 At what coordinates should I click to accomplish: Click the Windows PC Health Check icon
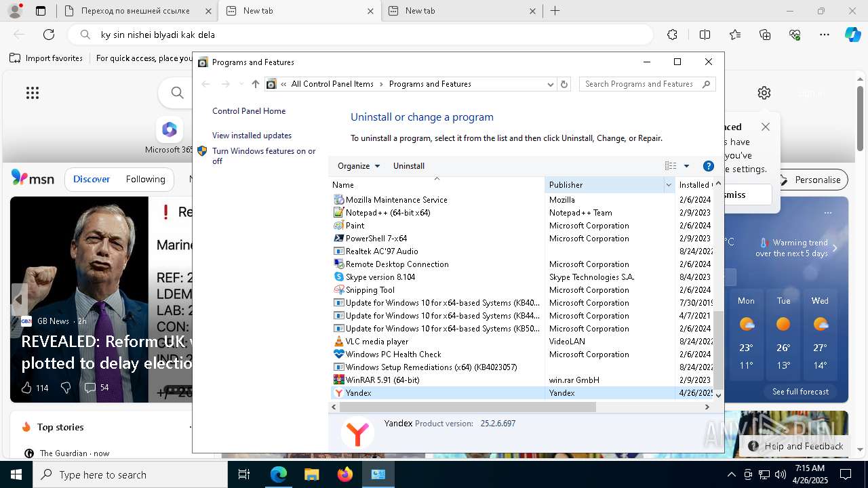tap(339, 354)
